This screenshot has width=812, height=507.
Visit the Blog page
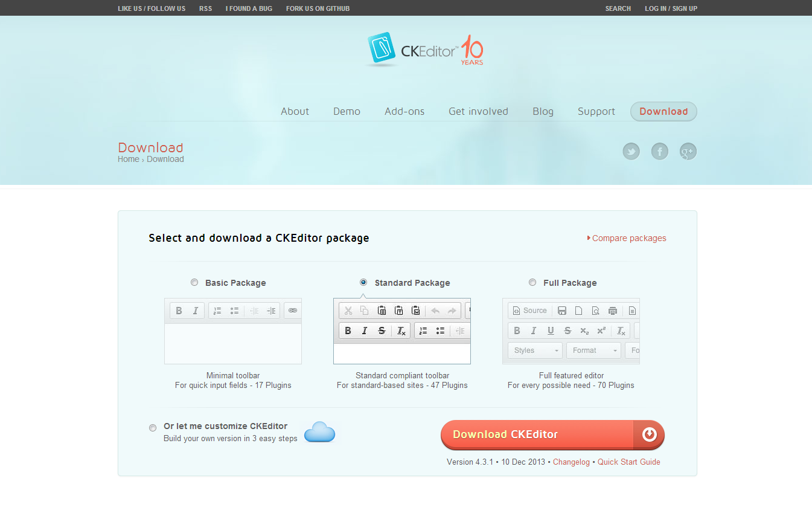tap(543, 111)
